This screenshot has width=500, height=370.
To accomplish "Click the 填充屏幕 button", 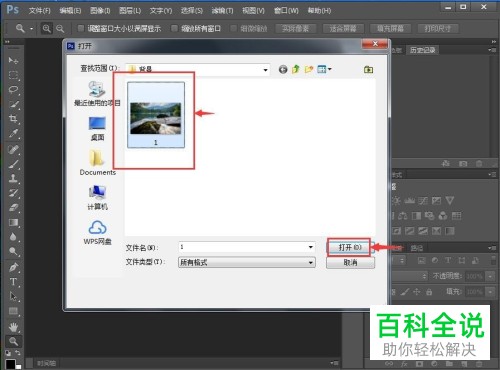I will click(x=390, y=29).
